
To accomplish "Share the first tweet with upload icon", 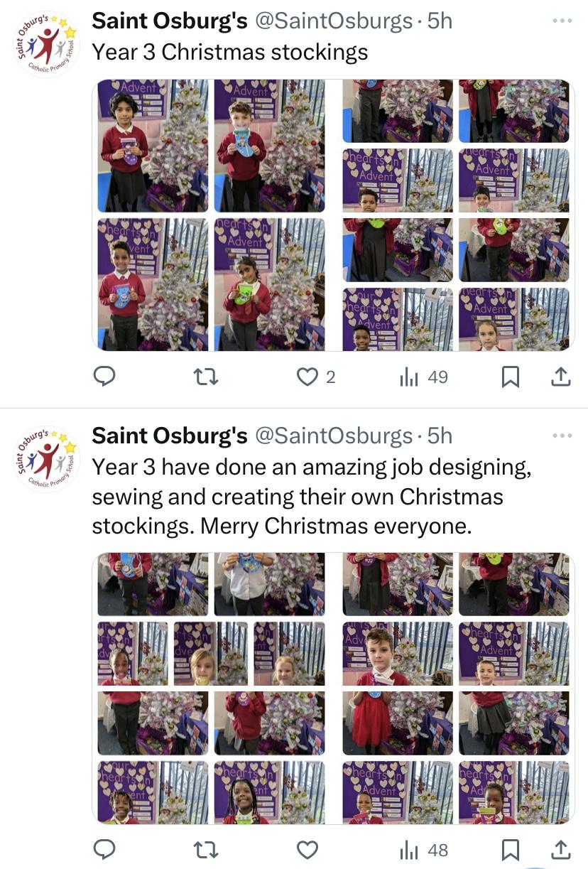I will tap(561, 377).
